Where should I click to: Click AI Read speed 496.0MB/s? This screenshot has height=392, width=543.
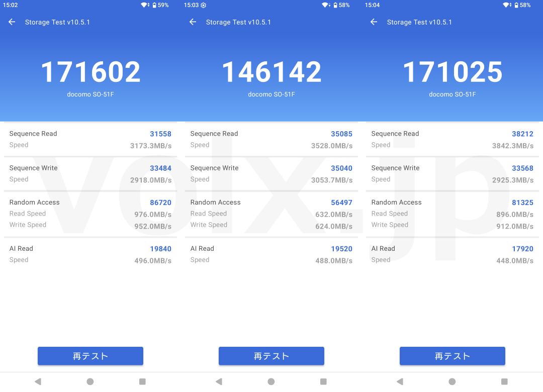pyautogui.click(x=153, y=261)
